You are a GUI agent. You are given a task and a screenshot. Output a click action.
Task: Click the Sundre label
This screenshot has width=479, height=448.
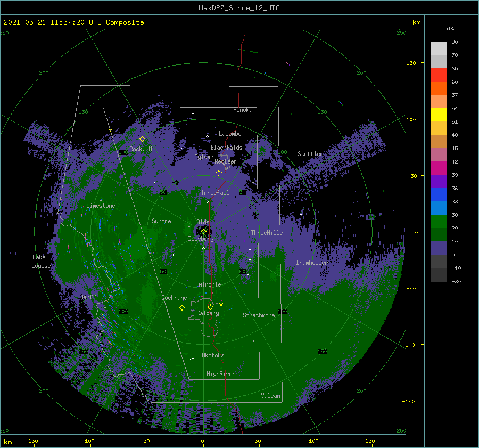click(162, 221)
